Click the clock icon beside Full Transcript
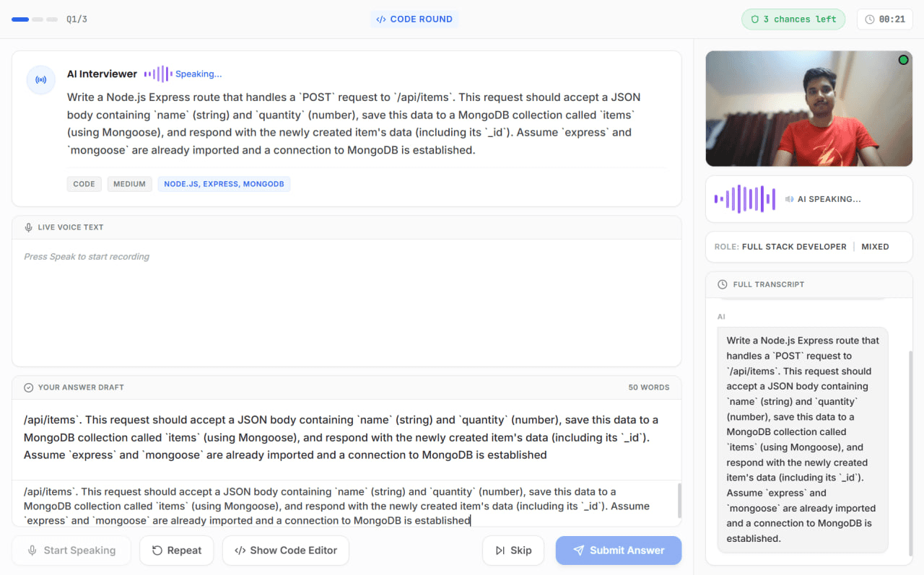 pos(723,284)
